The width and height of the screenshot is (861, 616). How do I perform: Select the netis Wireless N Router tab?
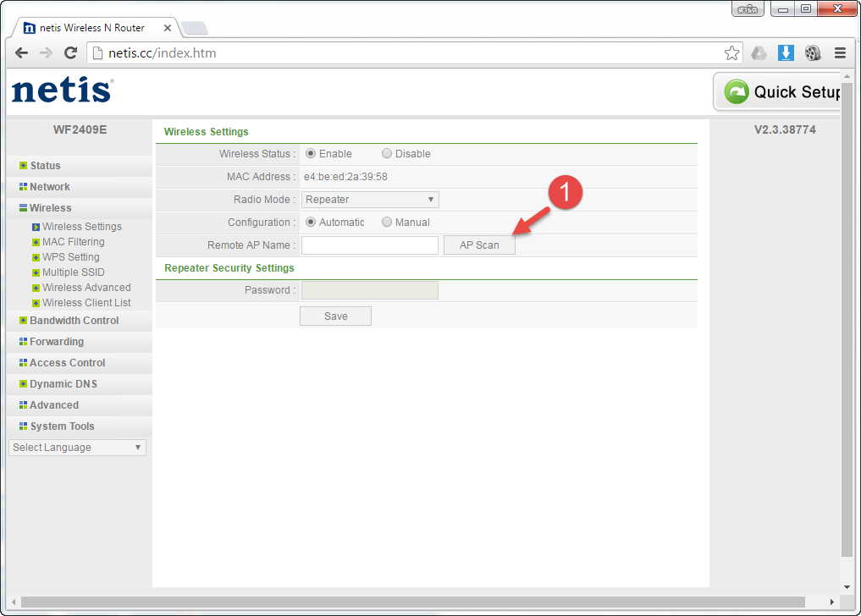click(91, 28)
